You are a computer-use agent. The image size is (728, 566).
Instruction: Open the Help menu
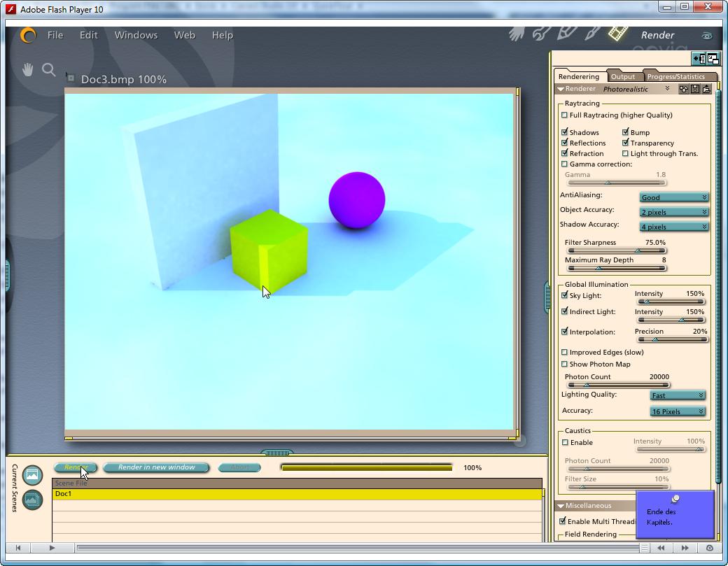223,35
